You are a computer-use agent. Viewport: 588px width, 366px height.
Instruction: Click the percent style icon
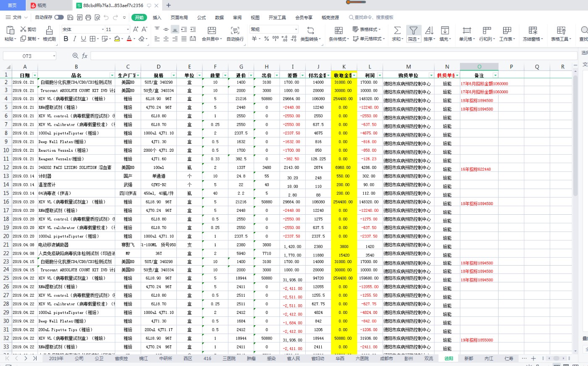266,39
